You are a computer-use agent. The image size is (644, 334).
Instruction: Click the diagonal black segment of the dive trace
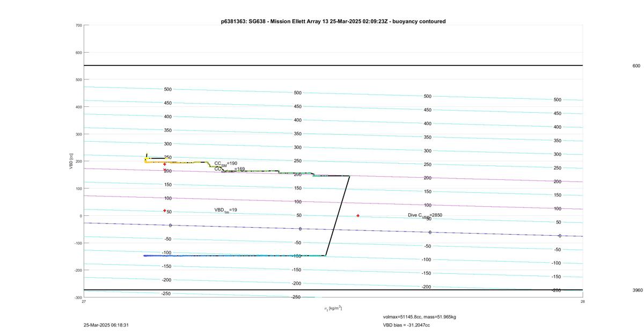click(x=338, y=215)
